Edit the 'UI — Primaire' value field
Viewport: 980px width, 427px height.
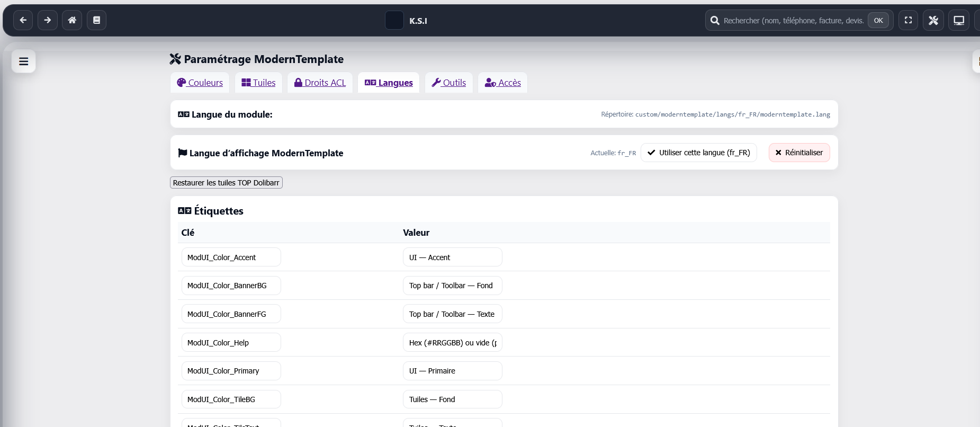tap(453, 371)
